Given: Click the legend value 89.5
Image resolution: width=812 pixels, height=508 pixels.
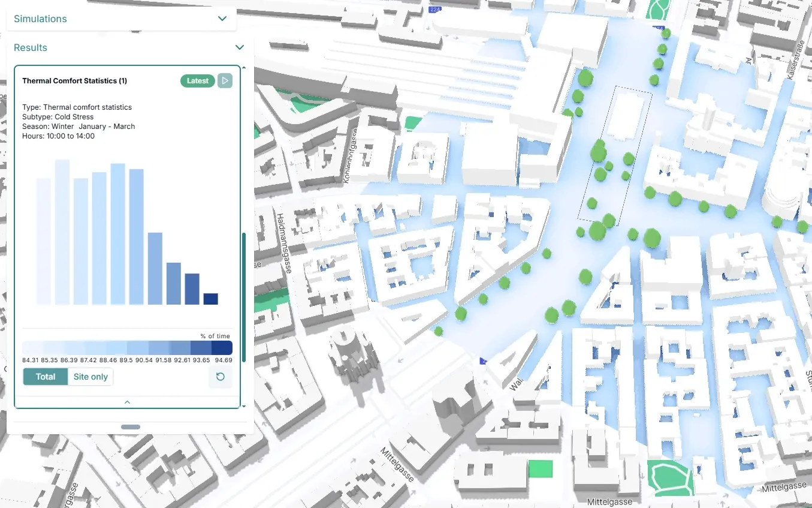Looking at the screenshot, I should coord(126,360).
